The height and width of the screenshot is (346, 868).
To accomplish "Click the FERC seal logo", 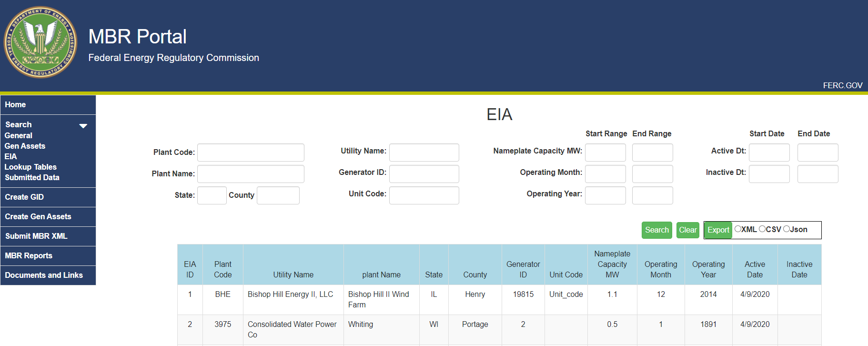I will click(40, 42).
